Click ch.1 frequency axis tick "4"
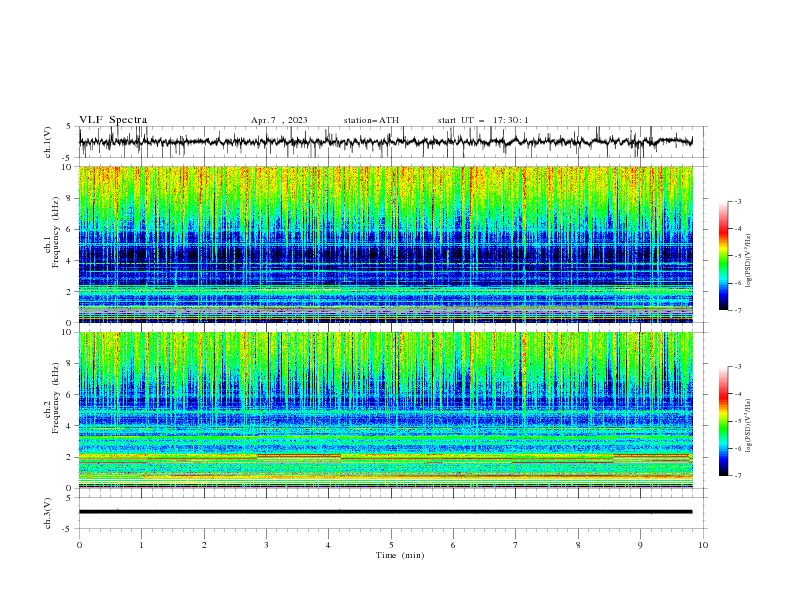This screenshot has height=612, width=792. tap(71, 261)
